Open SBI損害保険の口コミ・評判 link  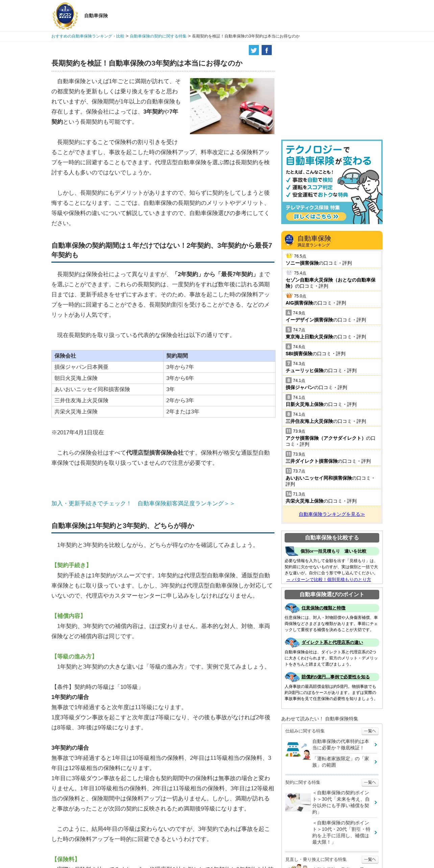point(315,354)
